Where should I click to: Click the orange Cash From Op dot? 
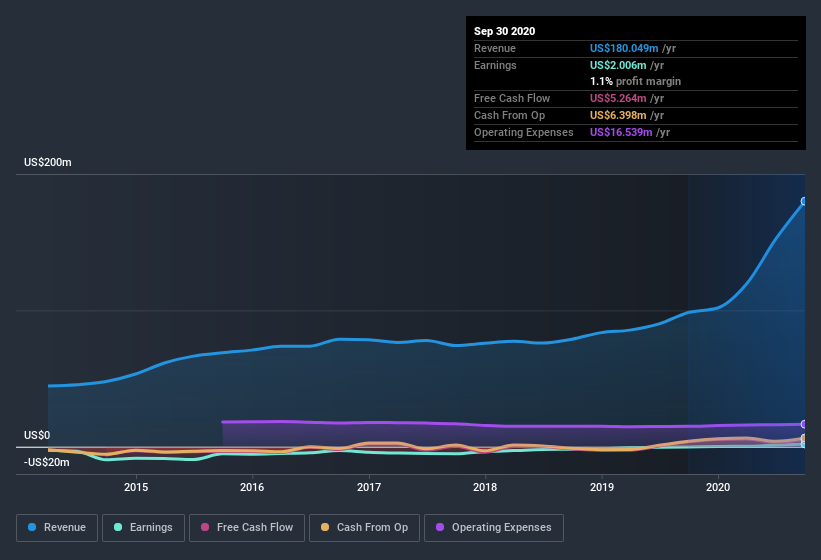[325, 527]
